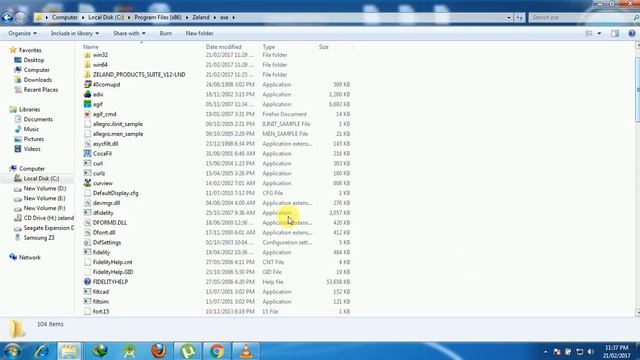The width and height of the screenshot is (640, 360).
Task: Select the FIDELITYHELP help file icon
Action: pos(87,282)
